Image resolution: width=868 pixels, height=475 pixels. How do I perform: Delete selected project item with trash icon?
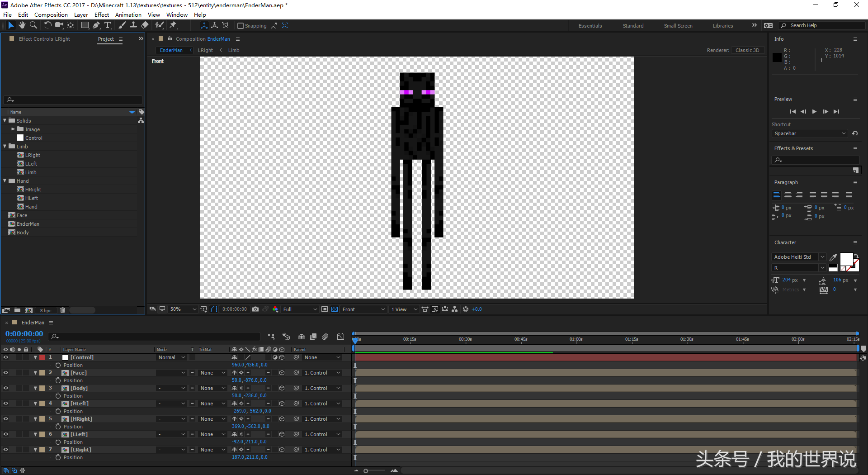click(63, 310)
